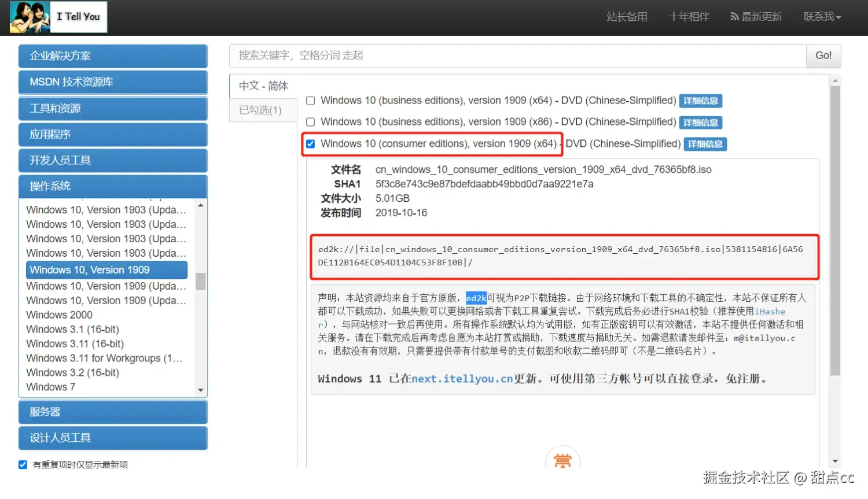Collapse the 操作系统 sidebar section
This screenshot has height=499, width=868.
tap(113, 186)
